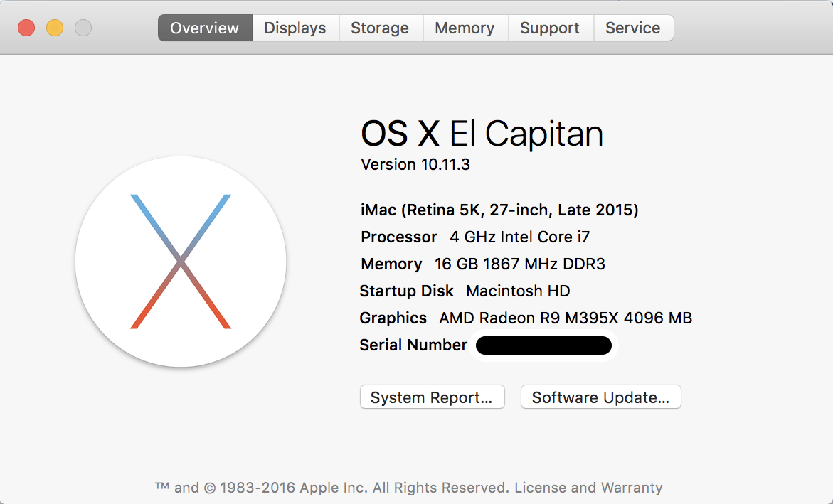Image resolution: width=833 pixels, height=504 pixels.
Task: Click the blacked-out serial number field
Action: click(x=543, y=345)
